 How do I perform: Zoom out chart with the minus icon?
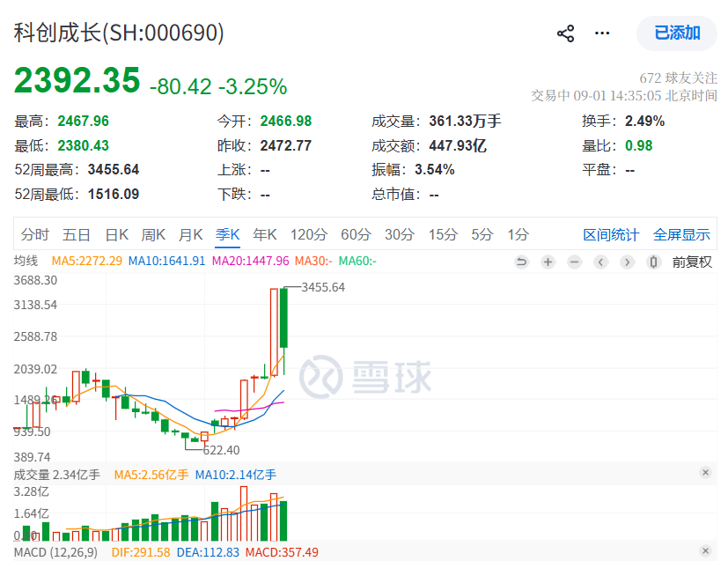click(574, 262)
